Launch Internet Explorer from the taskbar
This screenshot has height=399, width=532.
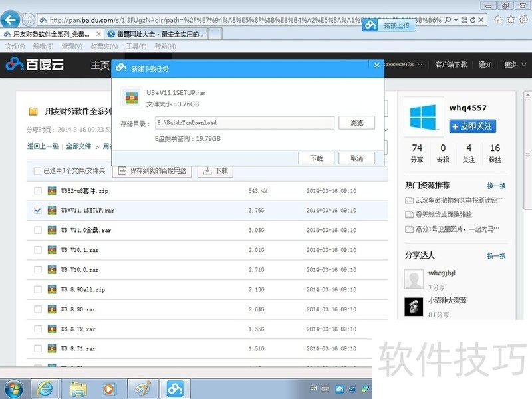tap(45, 387)
